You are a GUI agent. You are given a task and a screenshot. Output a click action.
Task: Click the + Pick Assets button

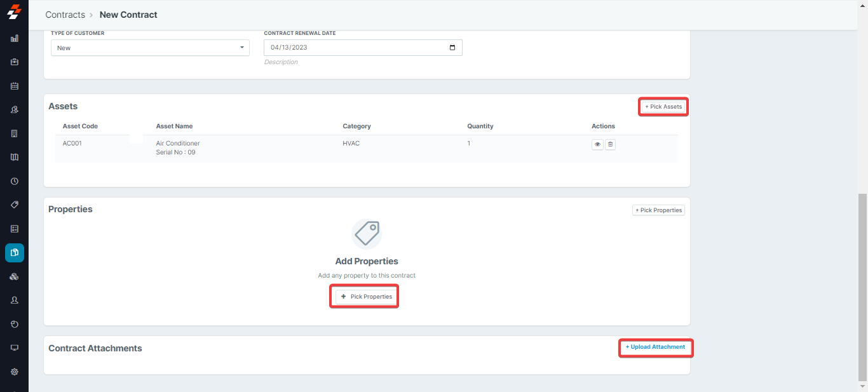tap(663, 107)
